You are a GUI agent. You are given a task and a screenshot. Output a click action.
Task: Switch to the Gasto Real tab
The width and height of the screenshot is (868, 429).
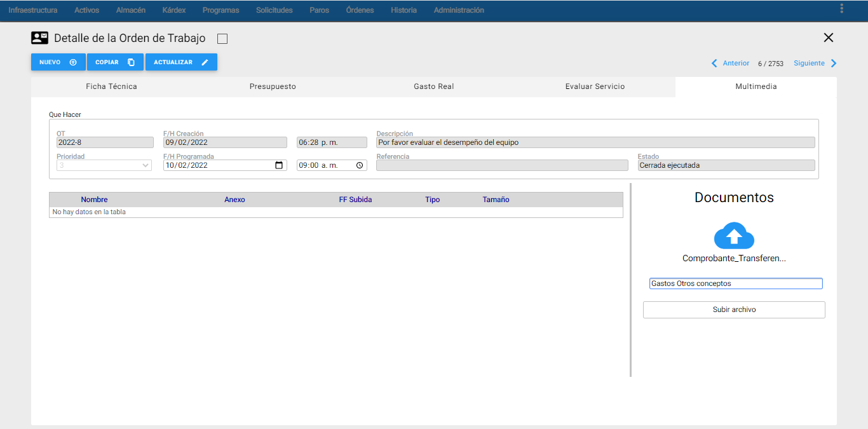pyautogui.click(x=434, y=86)
